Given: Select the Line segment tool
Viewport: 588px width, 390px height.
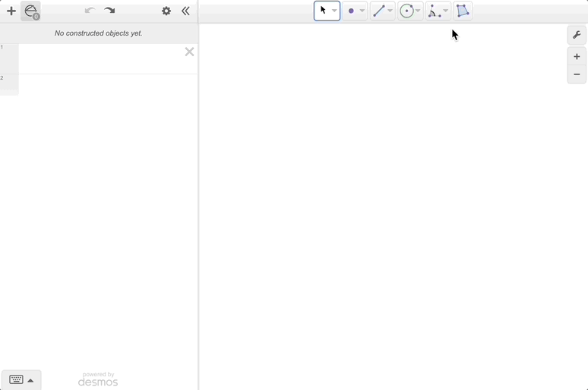Looking at the screenshot, I should [x=378, y=11].
